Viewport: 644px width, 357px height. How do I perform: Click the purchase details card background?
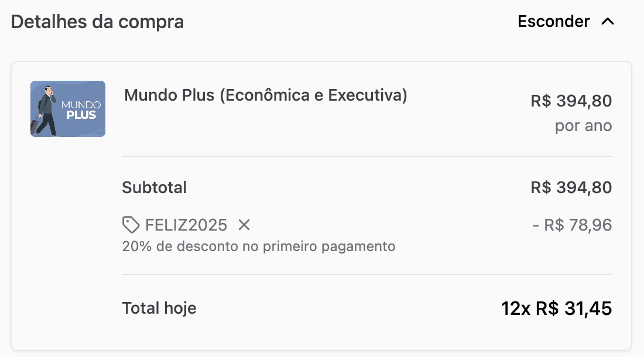click(x=321, y=206)
